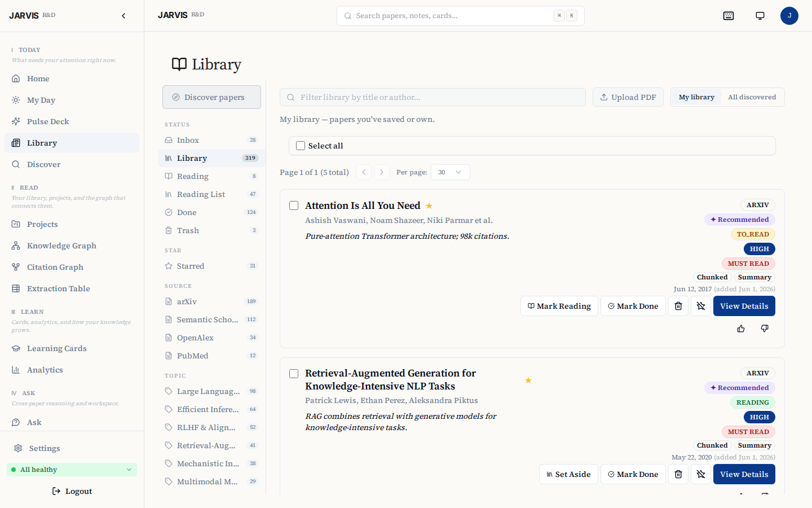The height and width of the screenshot is (508, 812).
Task: Click the global search papers field
Action: tap(460, 16)
